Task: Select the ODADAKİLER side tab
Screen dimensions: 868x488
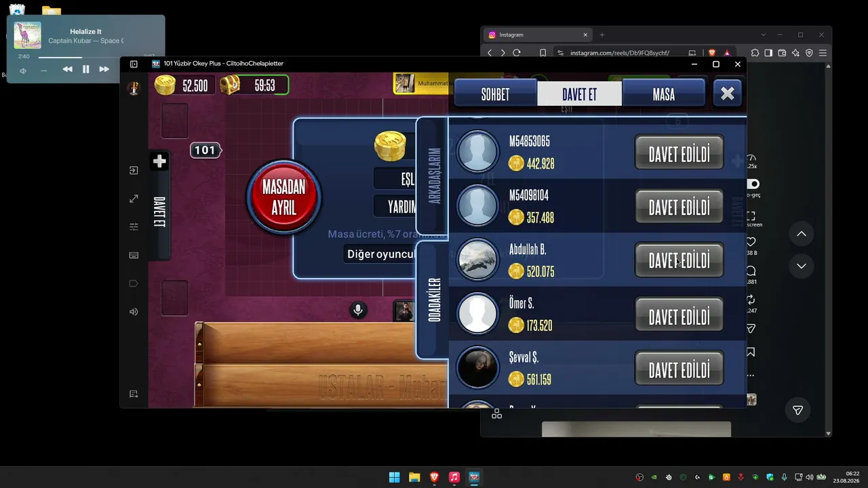Action: click(x=433, y=299)
